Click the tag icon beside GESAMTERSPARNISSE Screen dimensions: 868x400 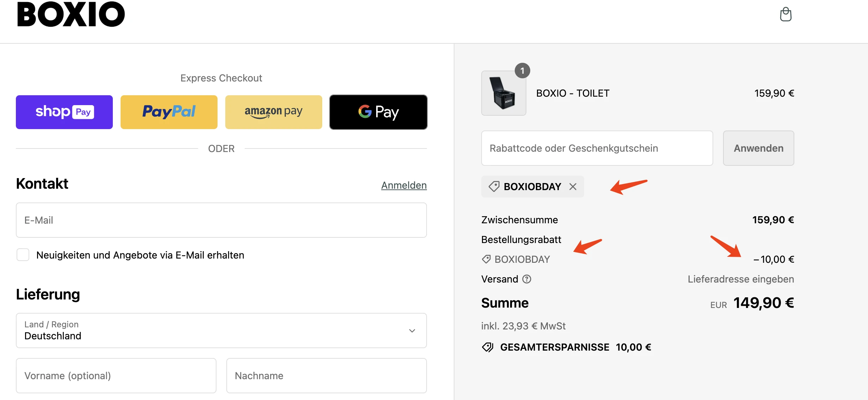[488, 347]
